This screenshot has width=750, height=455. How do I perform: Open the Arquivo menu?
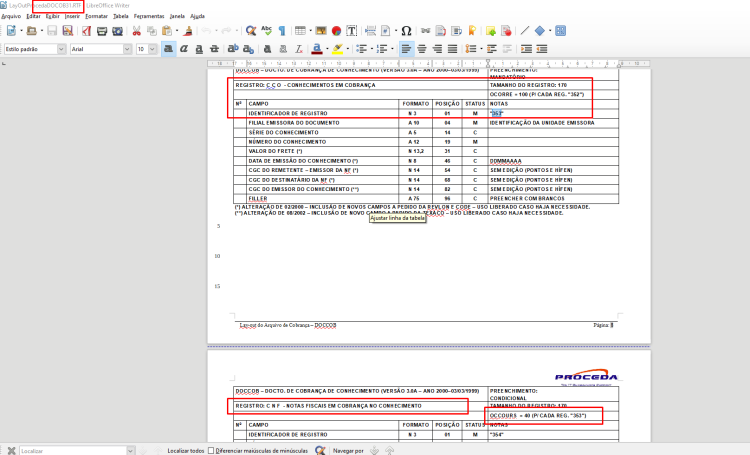tap(11, 16)
